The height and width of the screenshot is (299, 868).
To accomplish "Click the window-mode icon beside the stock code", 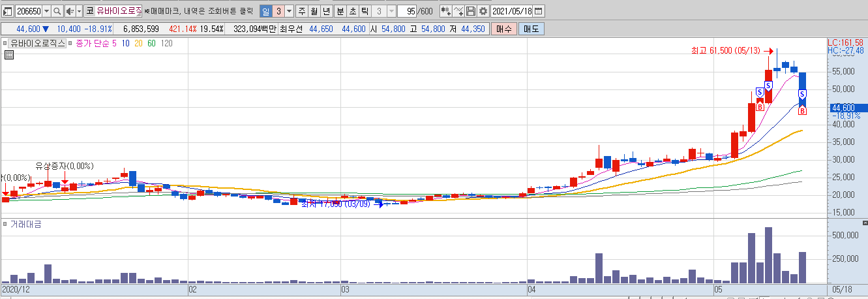I will click(x=8, y=11).
